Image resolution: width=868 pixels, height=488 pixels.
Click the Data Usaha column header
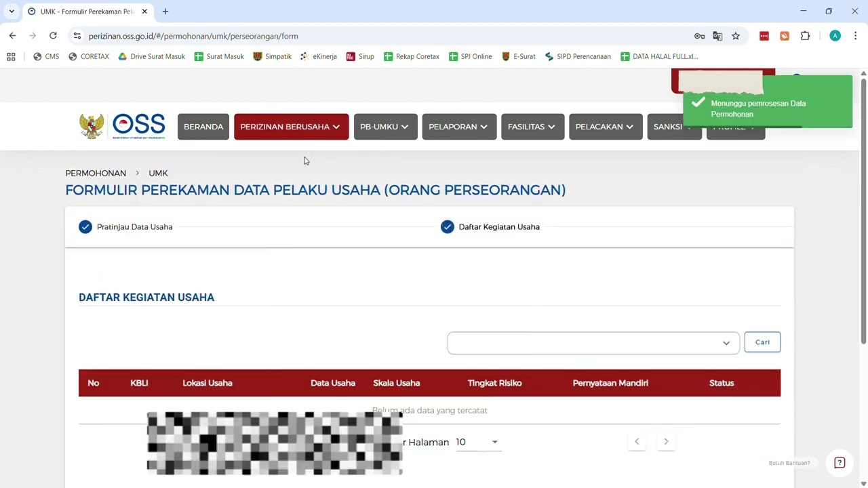click(x=333, y=383)
